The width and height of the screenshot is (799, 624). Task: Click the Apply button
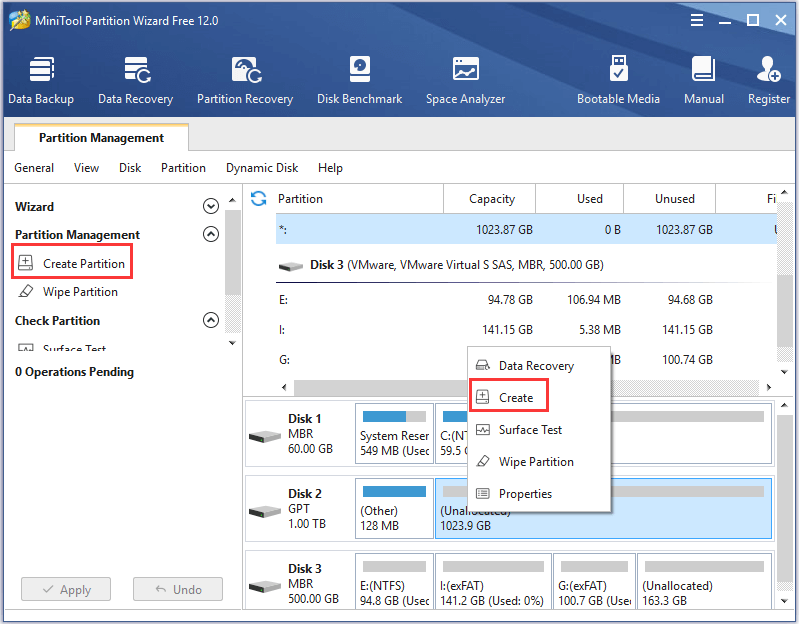pyautogui.click(x=66, y=589)
